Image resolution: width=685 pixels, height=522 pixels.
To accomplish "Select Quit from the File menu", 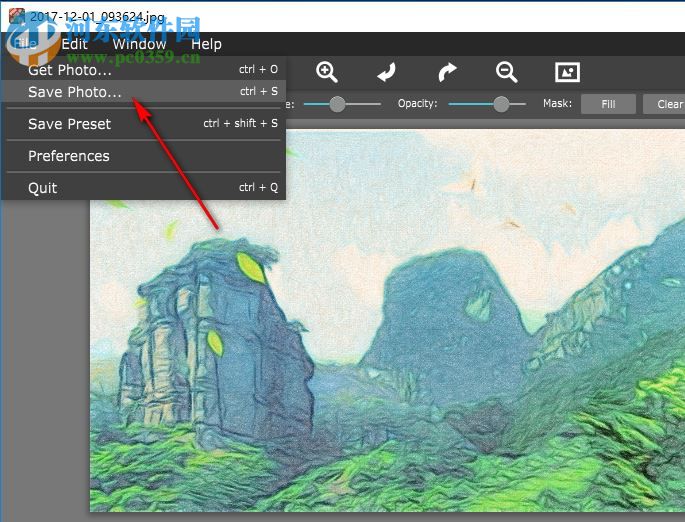I will (x=144, y=188).
